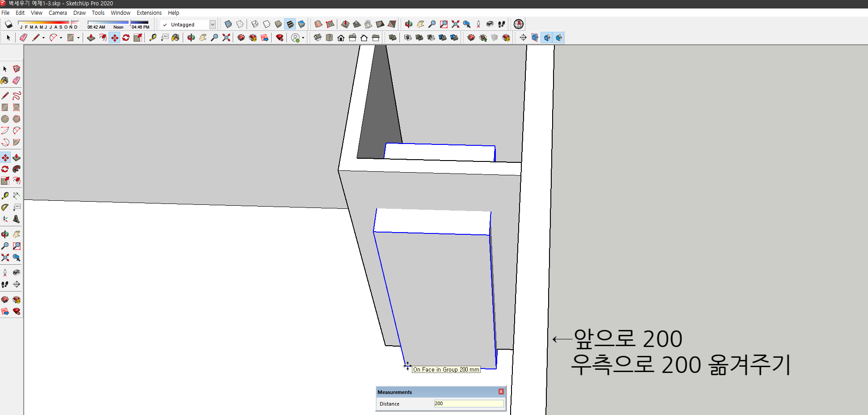This screenshot has width=868, height=415.
Task: Expand the Line tool dropdown arrow
Action: click(x=43, y=38)
